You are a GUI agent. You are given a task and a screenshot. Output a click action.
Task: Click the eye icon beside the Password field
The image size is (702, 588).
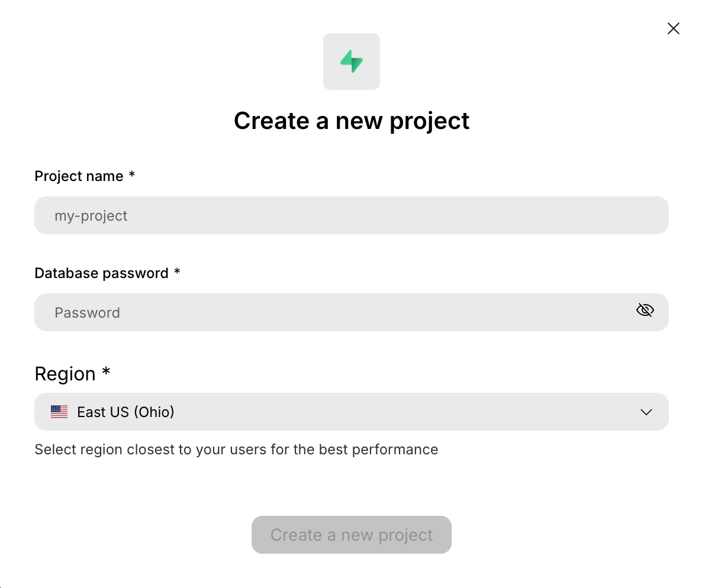tap(645, 309)
